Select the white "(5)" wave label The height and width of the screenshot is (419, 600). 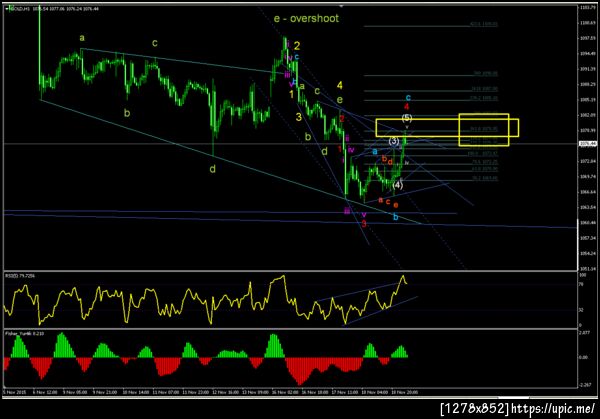click(x=407, y=117)
